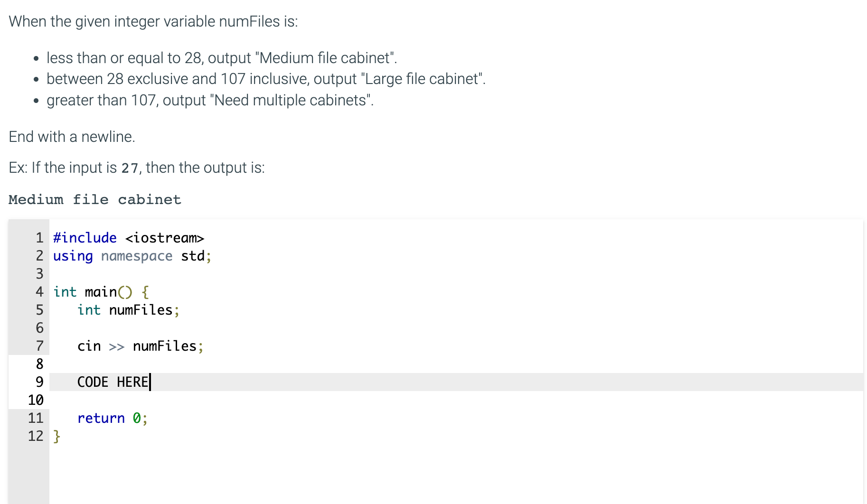Click the cin statement on line 7
This screenshot has width=867, height=504.
coord(141,346)
